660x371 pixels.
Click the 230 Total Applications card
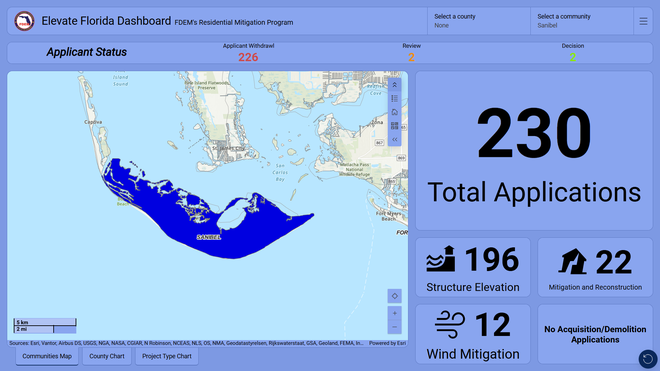tap(534, 151)
